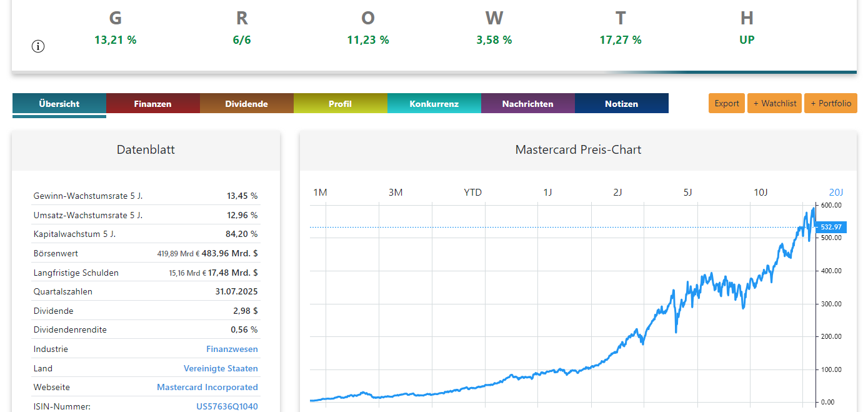
Task: Visit the Mastercard Incorporated website link
Action: click(x=207, y=388)
